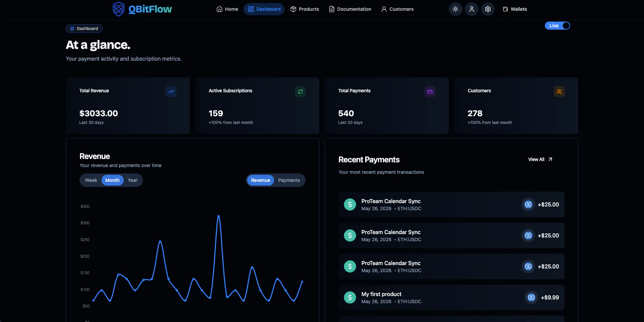Select the Year range tab
644x322 pixels.
click(x=133, y=180)
